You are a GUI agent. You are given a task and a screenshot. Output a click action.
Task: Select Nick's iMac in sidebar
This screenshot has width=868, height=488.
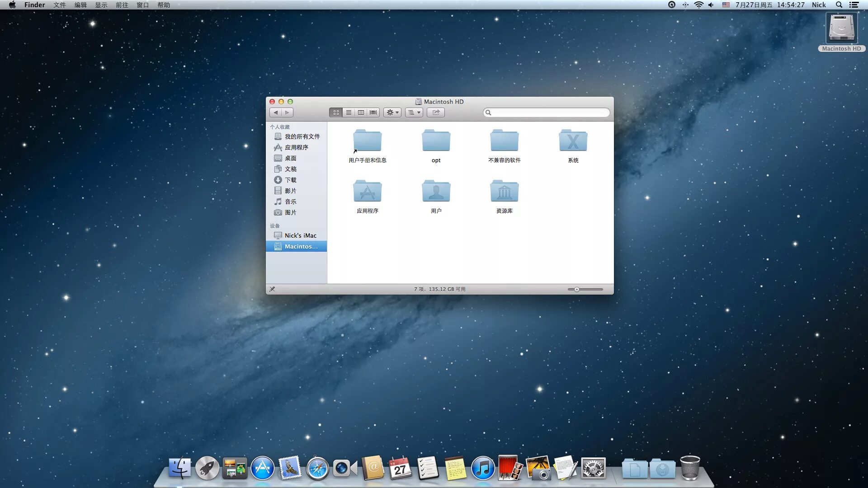[x=300, y=235]
